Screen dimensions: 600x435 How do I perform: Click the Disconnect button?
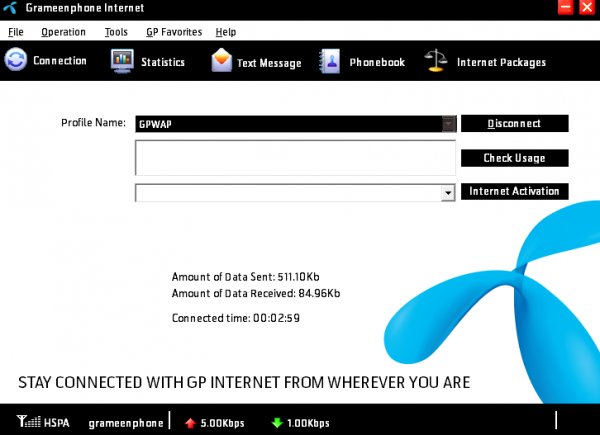click(x=515, y=124)
